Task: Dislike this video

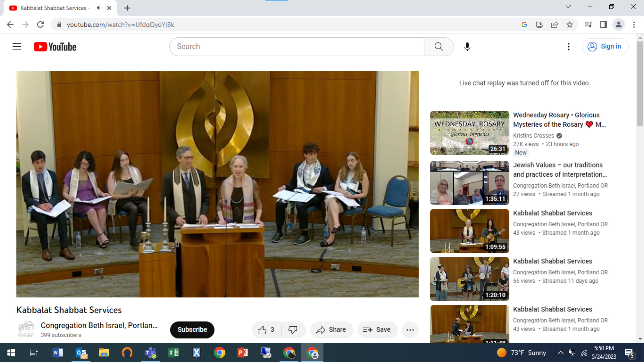Action: click(x=293, y=330)
